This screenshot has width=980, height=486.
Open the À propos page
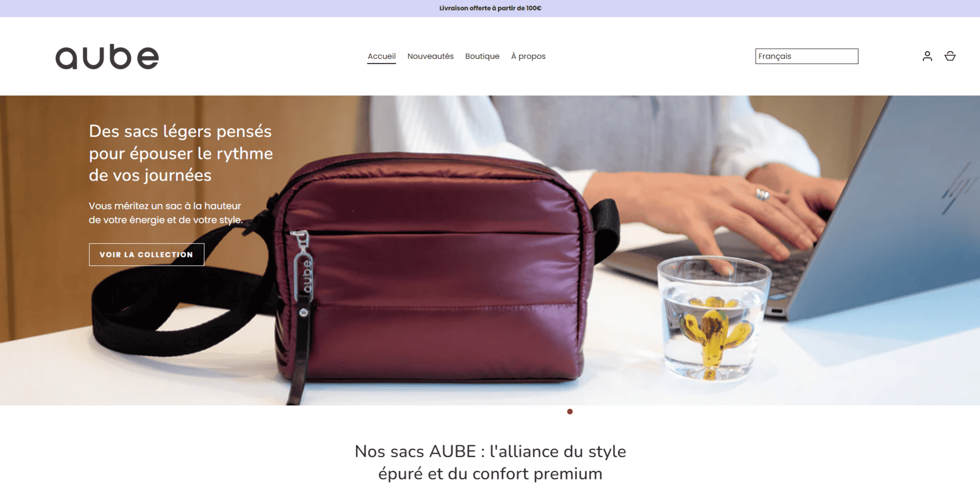(x=528, y=56)
